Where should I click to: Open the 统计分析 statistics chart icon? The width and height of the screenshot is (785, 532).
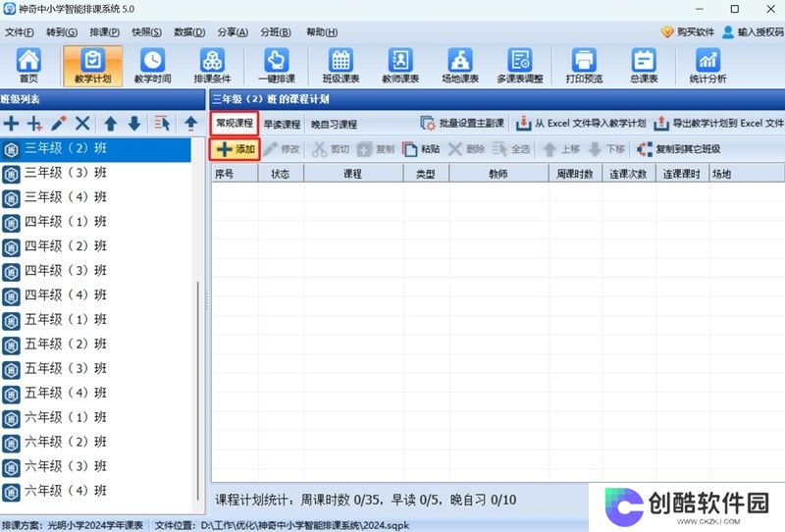click(707, 66)
